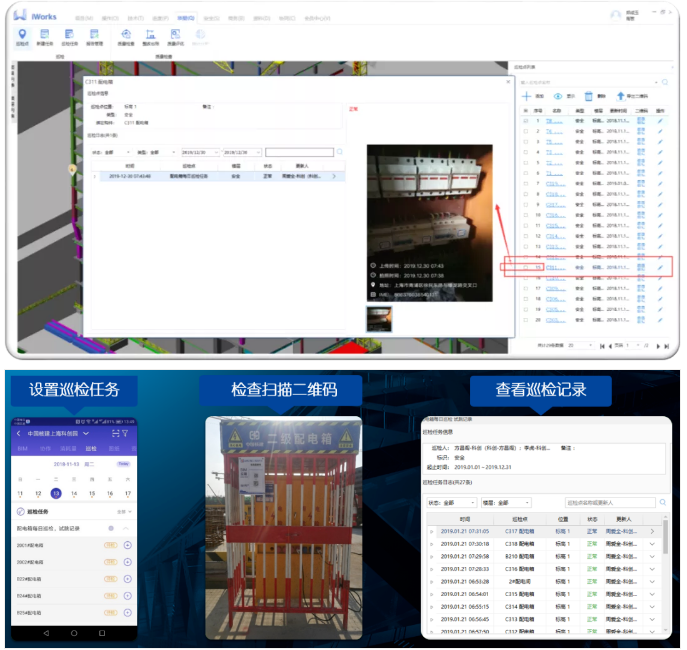
Task: Tap plus circle for 20C2#配电箱 row
Action: point(127,562)
